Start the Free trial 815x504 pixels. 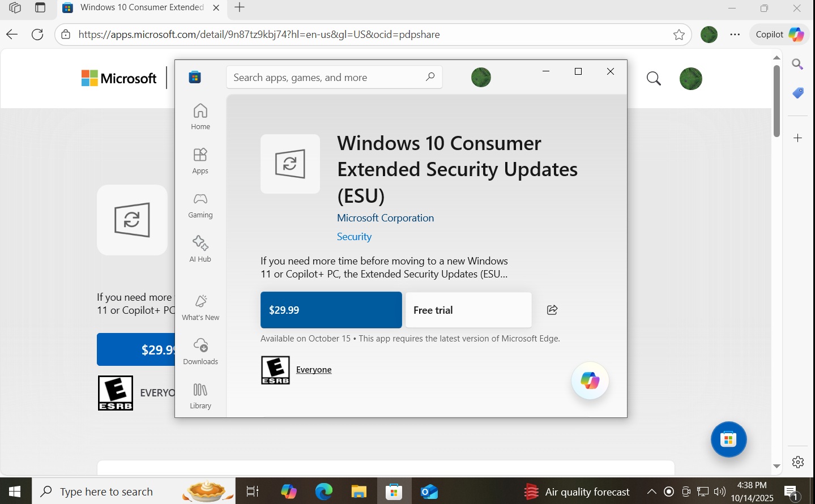tap(468, 310)
